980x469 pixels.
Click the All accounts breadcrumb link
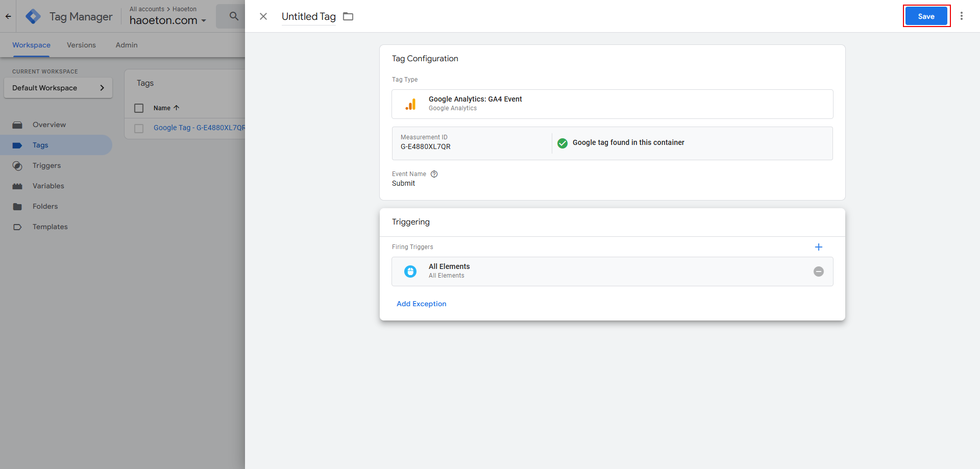click(x=147, y=9)
